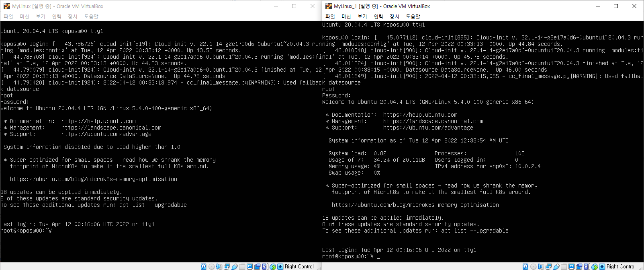Click 'System load: 0.82' line in MyLinux_1
The height and width of the screenshot is (270, 644).
click(358, 153)
